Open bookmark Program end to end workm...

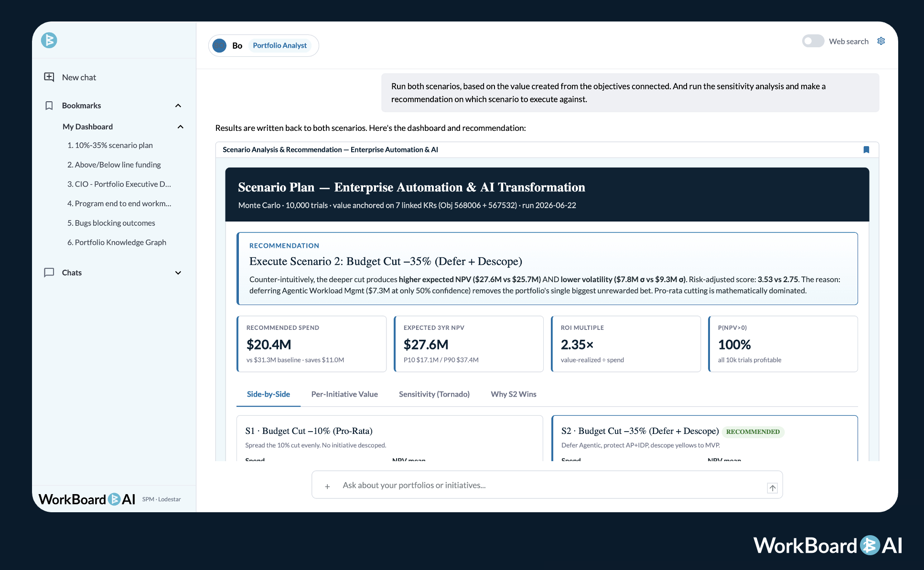click(119, 203)
